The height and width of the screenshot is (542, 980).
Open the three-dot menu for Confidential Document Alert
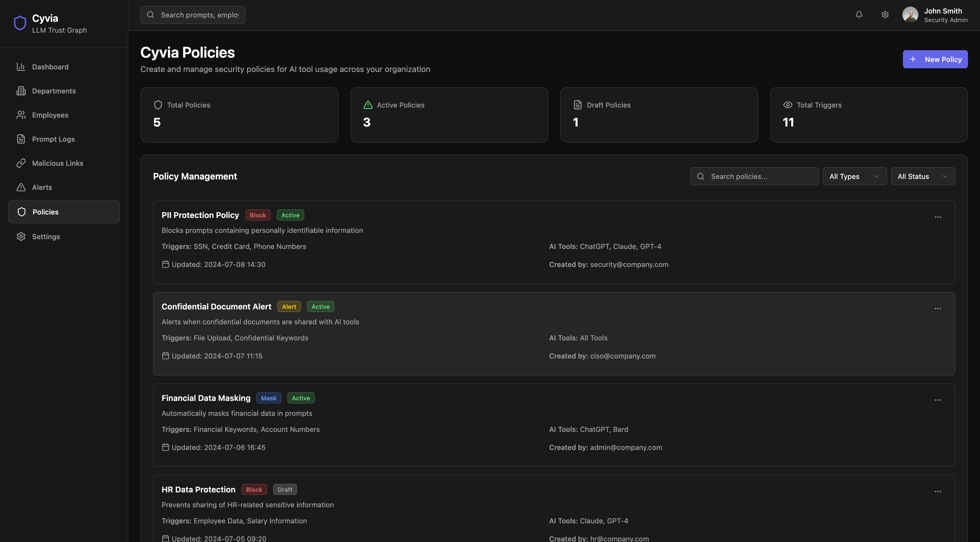click(x=937, y=308)
